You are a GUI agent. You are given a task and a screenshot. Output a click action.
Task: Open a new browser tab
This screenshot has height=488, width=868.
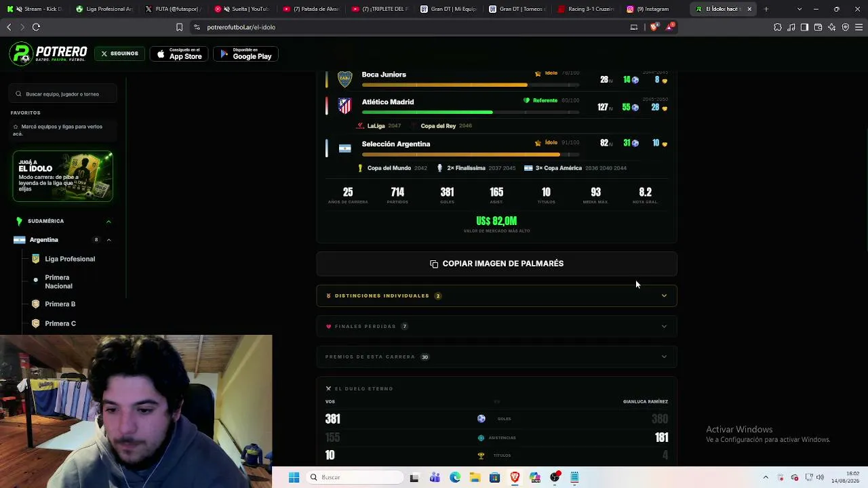click(x=766, y=9)
